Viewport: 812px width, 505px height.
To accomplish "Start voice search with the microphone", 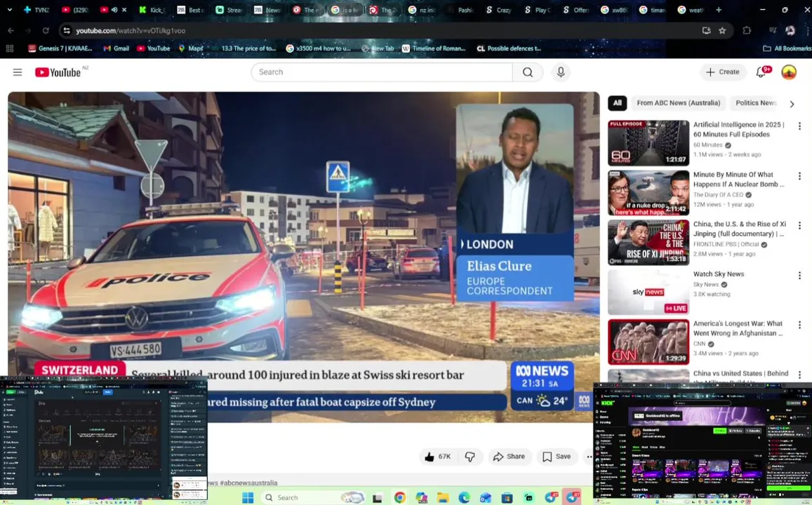I will pos(561,72).
